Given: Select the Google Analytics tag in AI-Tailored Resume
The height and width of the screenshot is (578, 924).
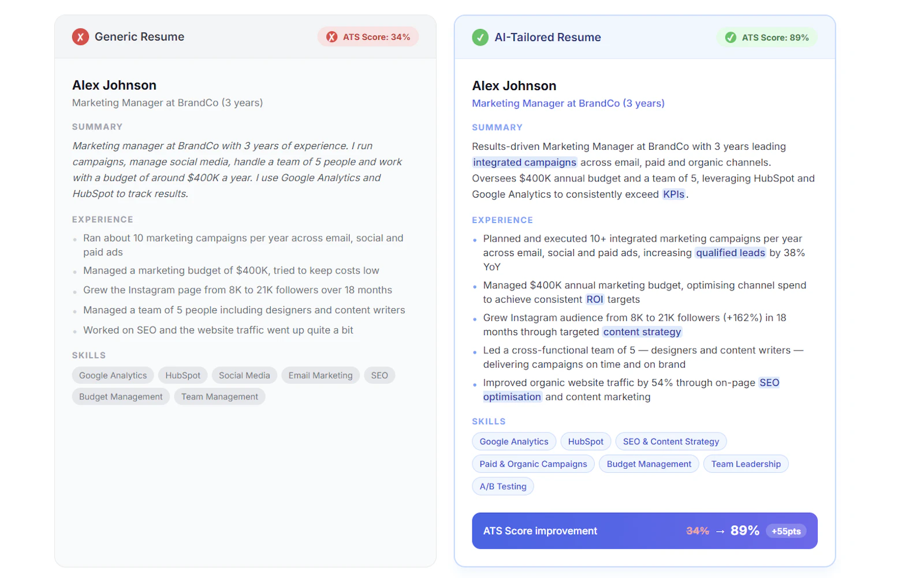Looking at the screenshot, I should click(514, 442).
